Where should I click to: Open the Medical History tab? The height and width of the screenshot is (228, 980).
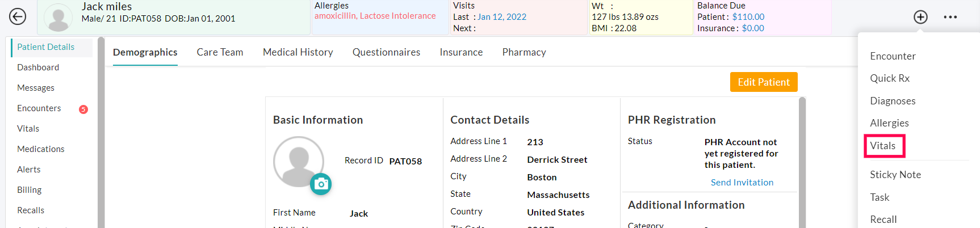click(298, 52)
